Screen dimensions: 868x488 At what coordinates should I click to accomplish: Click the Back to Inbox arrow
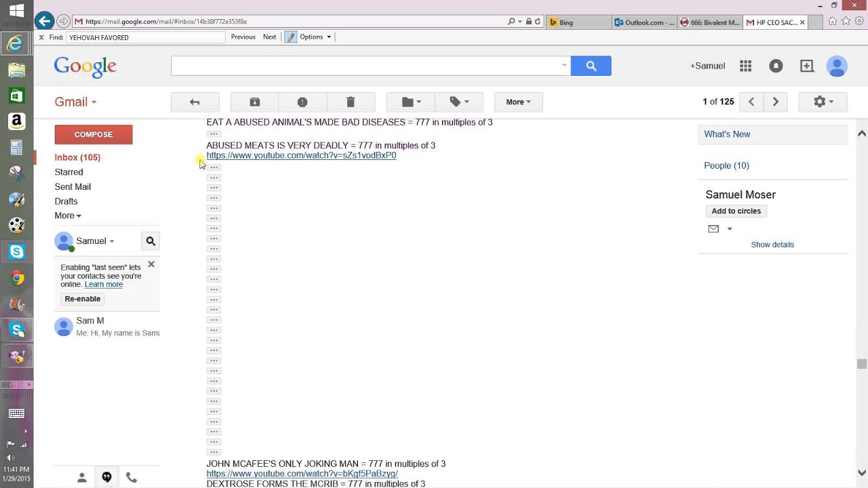tap(195, 102)
